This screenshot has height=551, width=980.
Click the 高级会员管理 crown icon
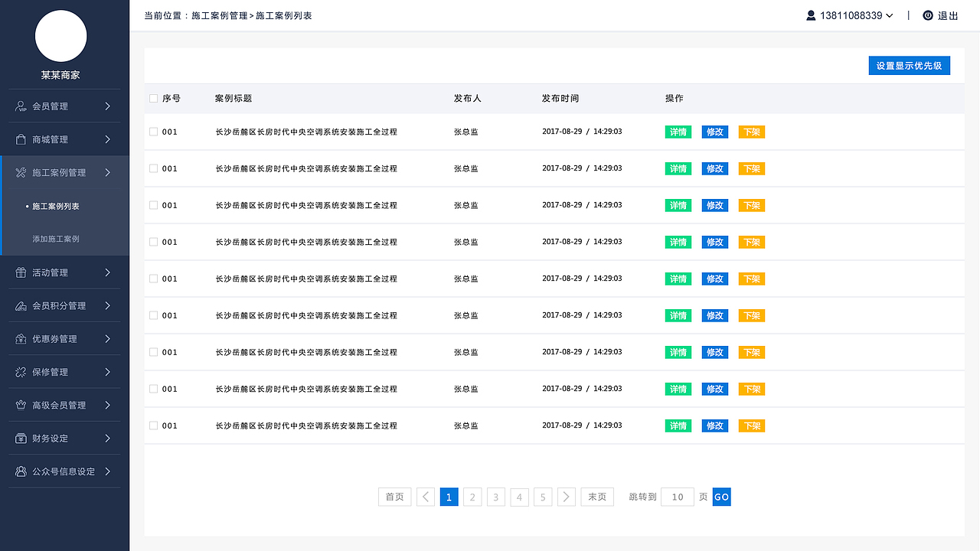(21, 405)
